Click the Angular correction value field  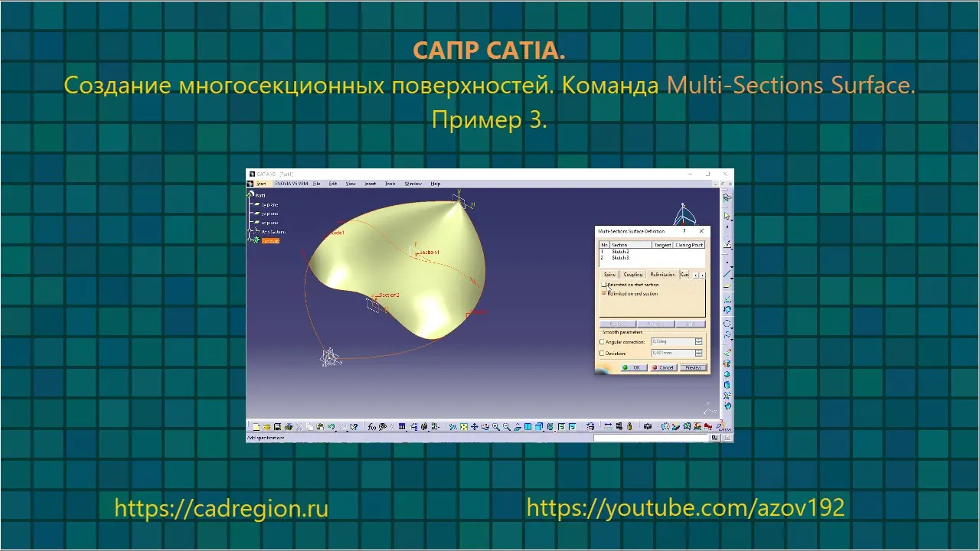click(673, 341)
